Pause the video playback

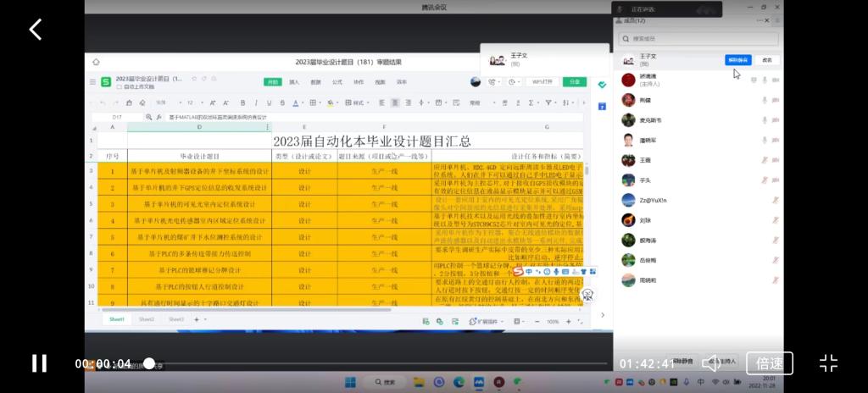(39, 363)
